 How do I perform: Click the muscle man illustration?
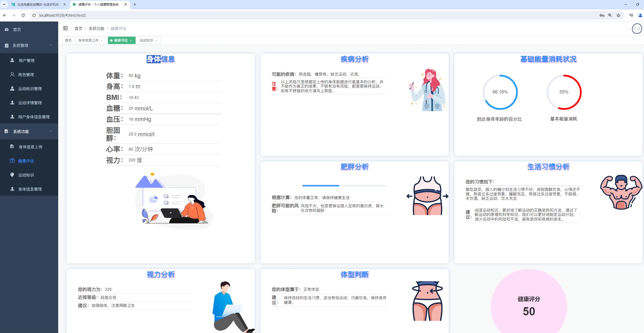click(x=621, y=192)
